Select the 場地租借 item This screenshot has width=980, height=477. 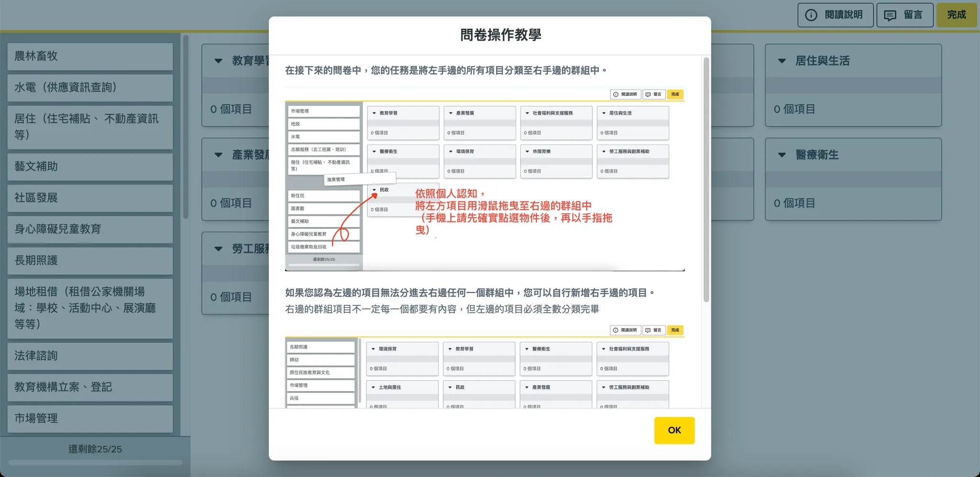[x=90, y=308]
